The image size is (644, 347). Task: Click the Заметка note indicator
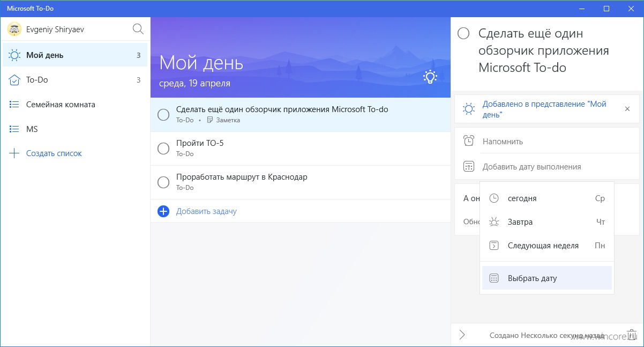click(x=223, y=120)
